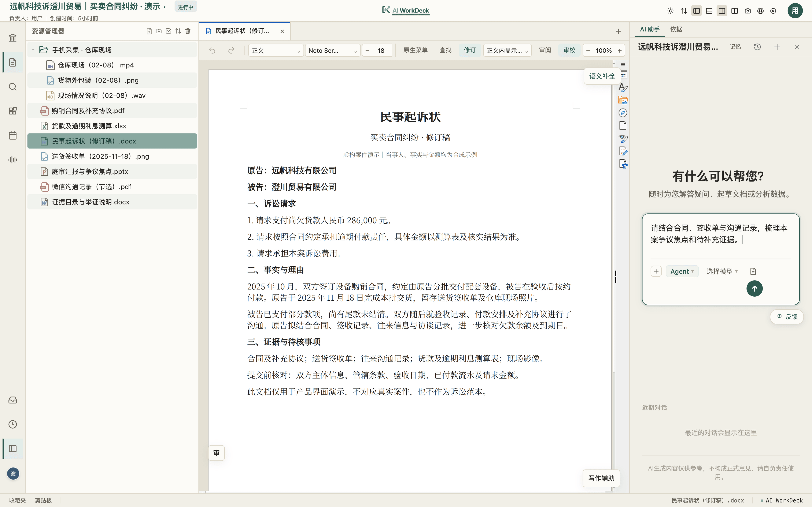This screenshot has height=507, width=812.
Task: Open conversation history clock icon in AI panel
Action: pyautogui.click(x=757, y=47)
